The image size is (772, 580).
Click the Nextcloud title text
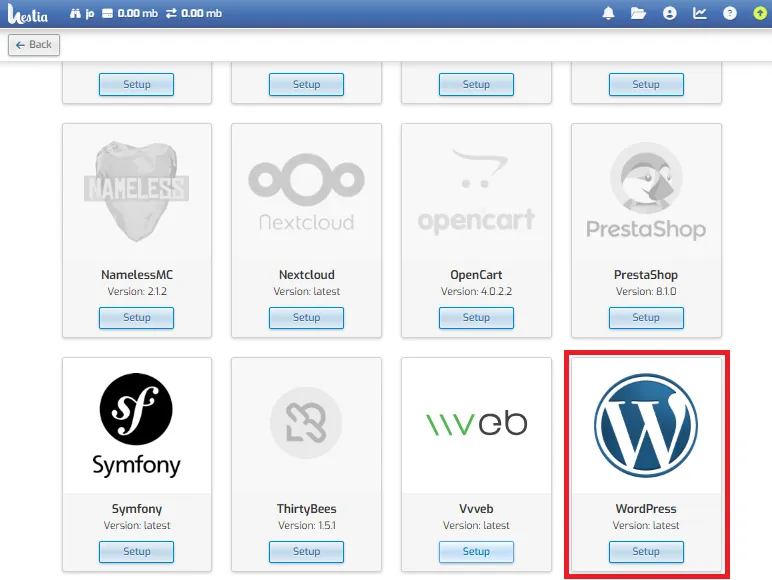click(307, 275)
